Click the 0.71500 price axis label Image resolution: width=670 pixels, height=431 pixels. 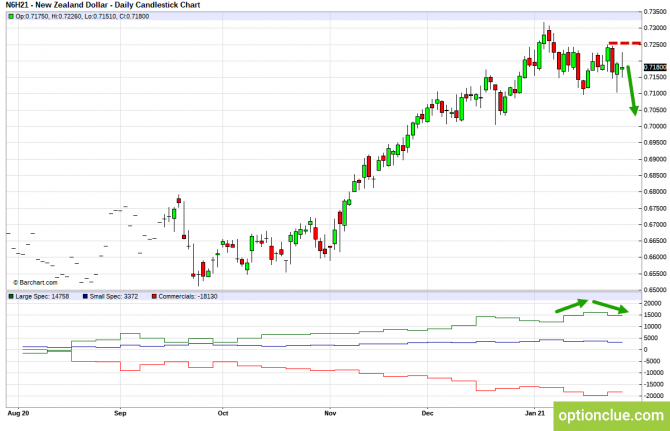[655, 77]
